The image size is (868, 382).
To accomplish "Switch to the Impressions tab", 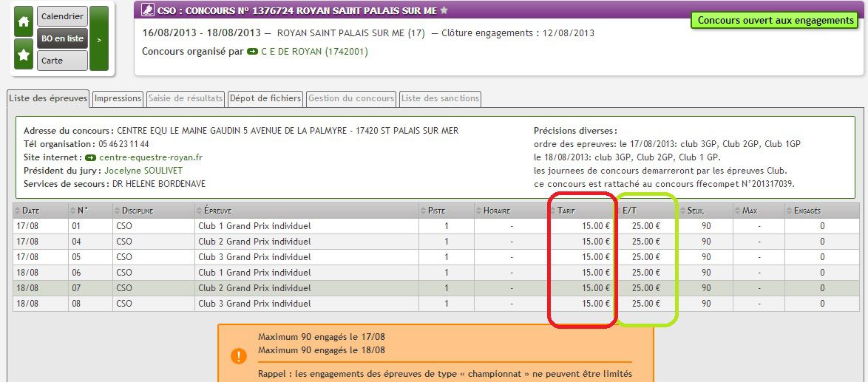I will coord(118,98).
